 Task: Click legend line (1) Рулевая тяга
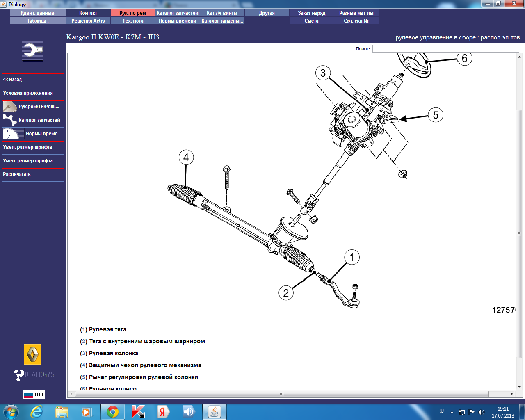coord(103,329)
